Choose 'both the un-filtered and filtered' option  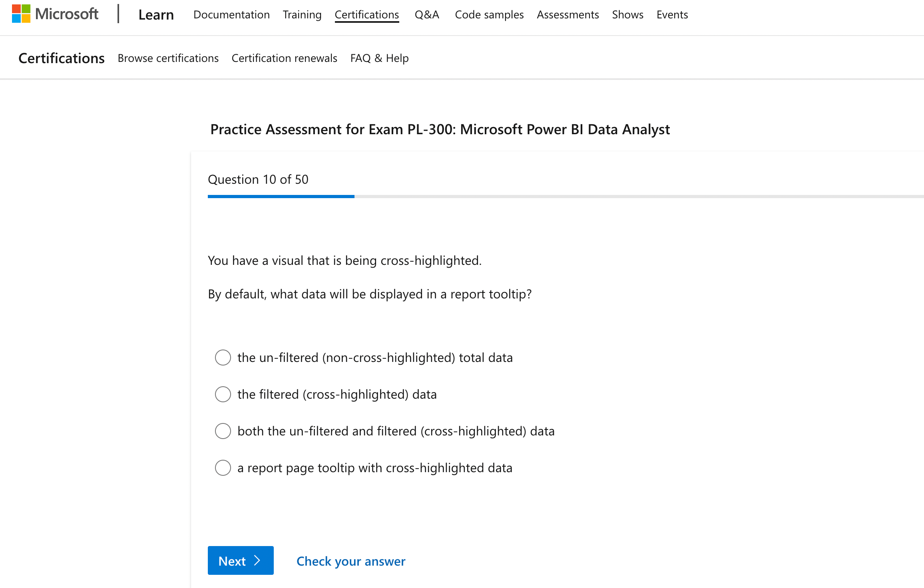coord(223,431)
